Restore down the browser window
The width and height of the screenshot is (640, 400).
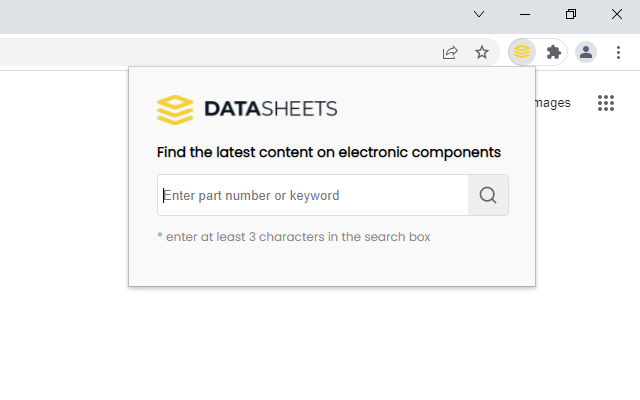[571, 14]
